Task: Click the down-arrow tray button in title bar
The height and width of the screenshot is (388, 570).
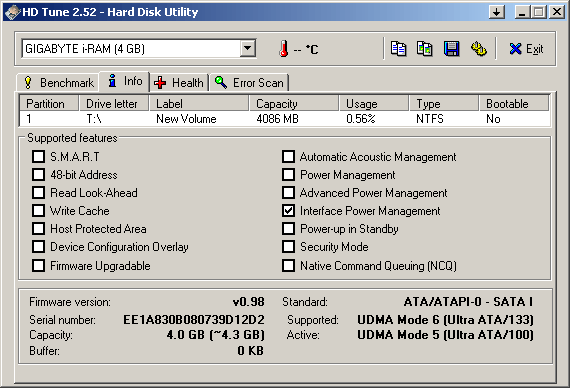Action: (497, 12)
